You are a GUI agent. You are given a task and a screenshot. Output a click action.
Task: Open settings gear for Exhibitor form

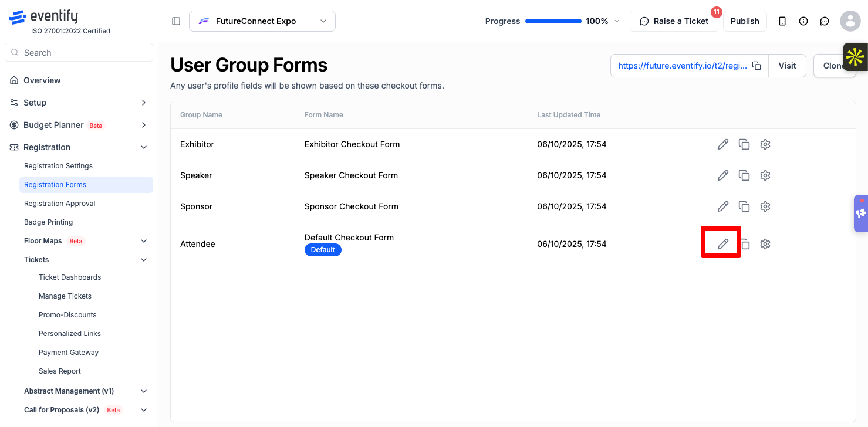coord(765,144)
